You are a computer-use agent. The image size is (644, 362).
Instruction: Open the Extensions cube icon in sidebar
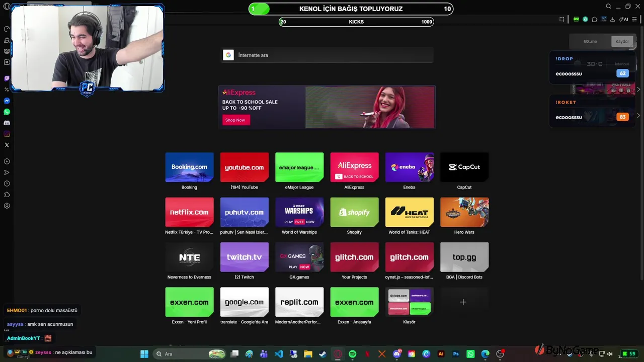[7, 195]
